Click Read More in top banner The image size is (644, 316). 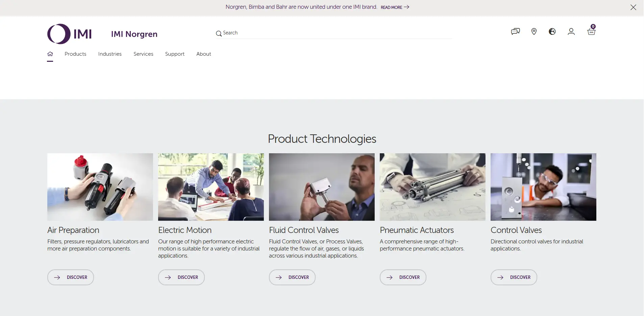pyautogui.click(x=395, y=7)
